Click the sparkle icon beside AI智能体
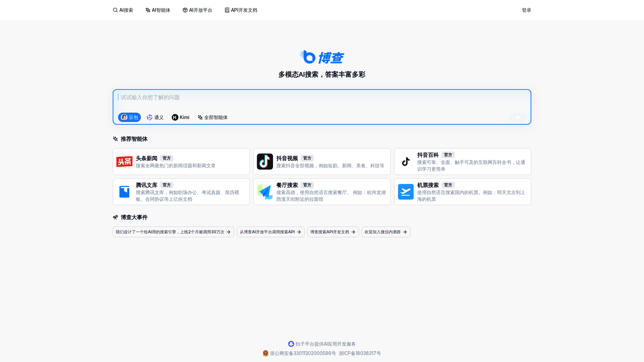This screenshot has height=362, width=644. pyautogui.click(x=148, y=10)
